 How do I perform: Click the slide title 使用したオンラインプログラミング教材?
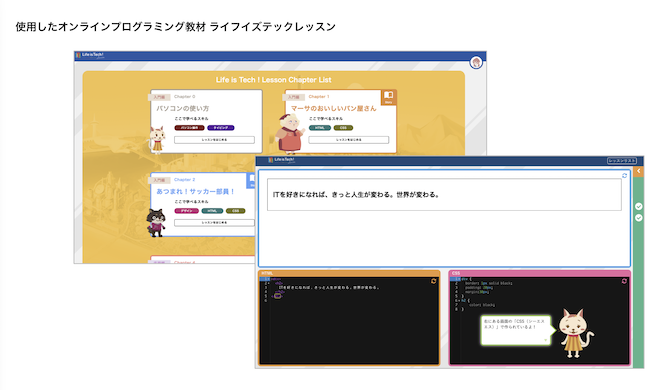111,27
